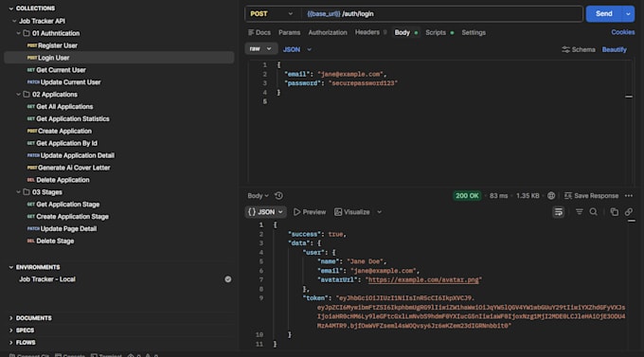Click the chain link icon in response toolbar

[x=629, y=212]
